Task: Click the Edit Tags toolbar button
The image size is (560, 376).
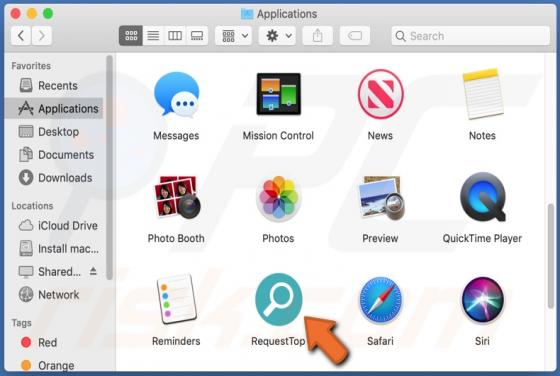Action: pos(355,36)
